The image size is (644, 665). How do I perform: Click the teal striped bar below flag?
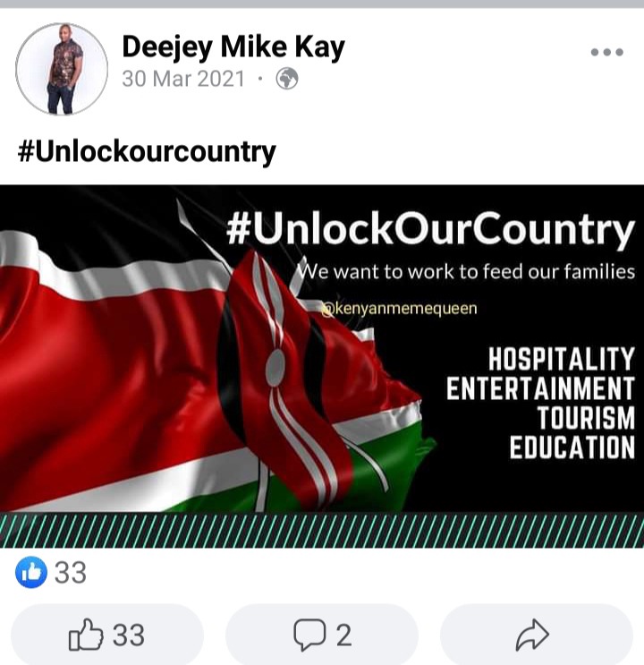pyautogui.click(x=322, y=530)
